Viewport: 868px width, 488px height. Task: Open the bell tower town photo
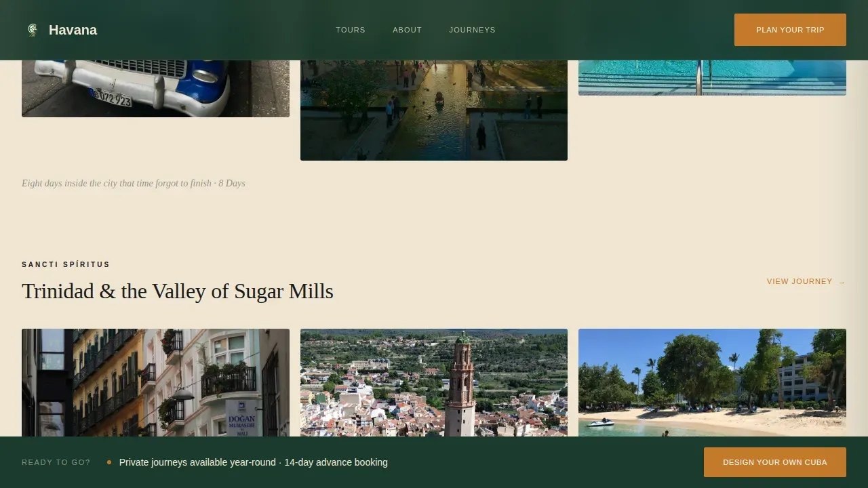tap(434, 383)
